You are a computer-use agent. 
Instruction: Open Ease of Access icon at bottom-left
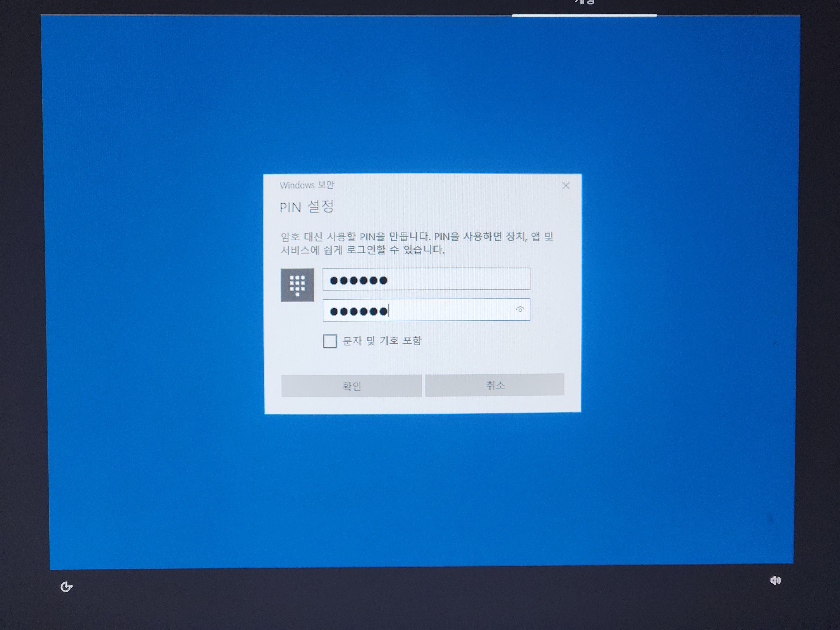[x=66, y=587]
